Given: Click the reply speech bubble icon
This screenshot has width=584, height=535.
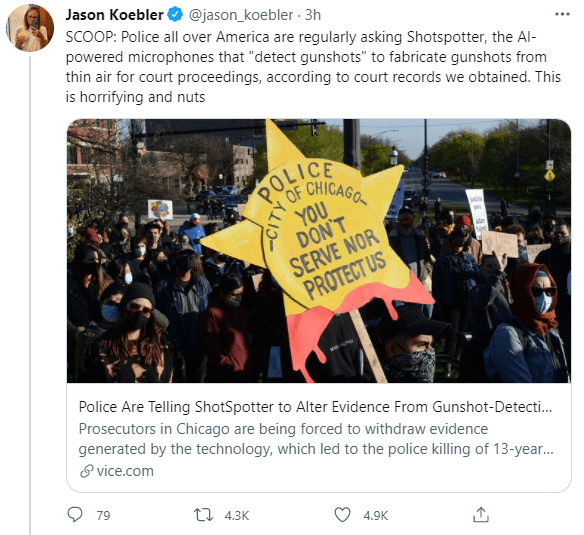Looking at the screenshot, I should point(75,515).
